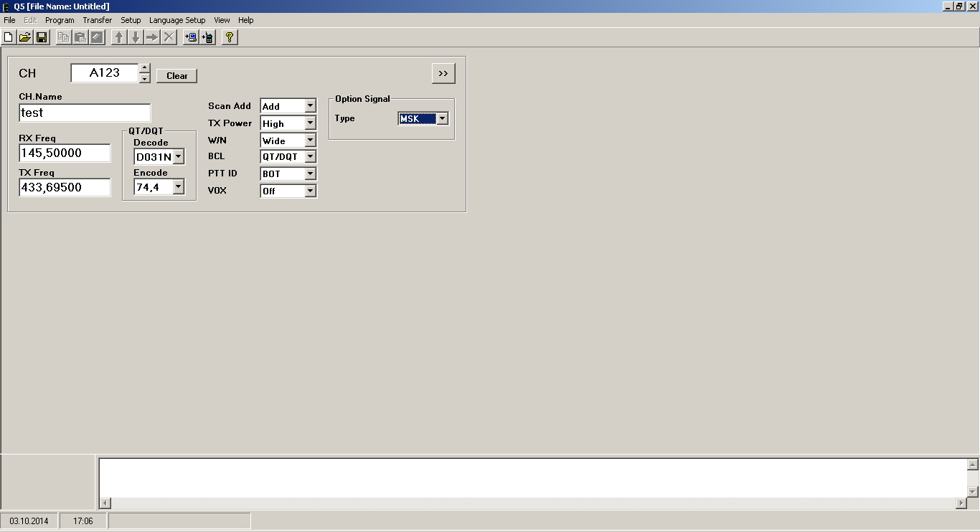980x532 pixels.
Task: Click the eraser-style toolbar icon
Action: point(97,37)
